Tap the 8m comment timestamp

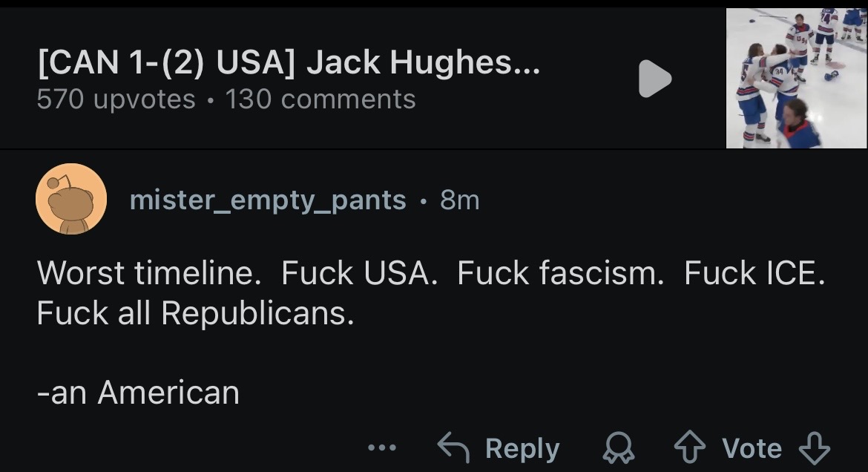pyautogui.click(x=459, y=200)
